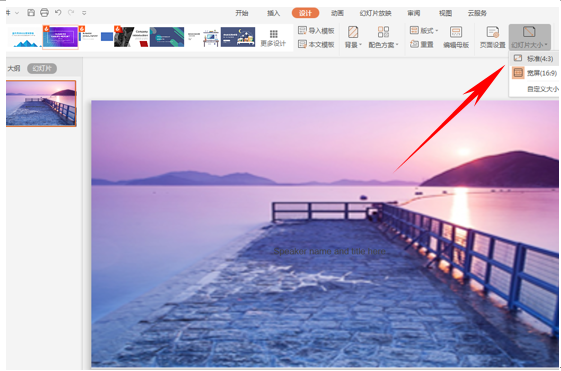
Task: Click the 背景 (Background) striped page icon
Action: [353, 32]
